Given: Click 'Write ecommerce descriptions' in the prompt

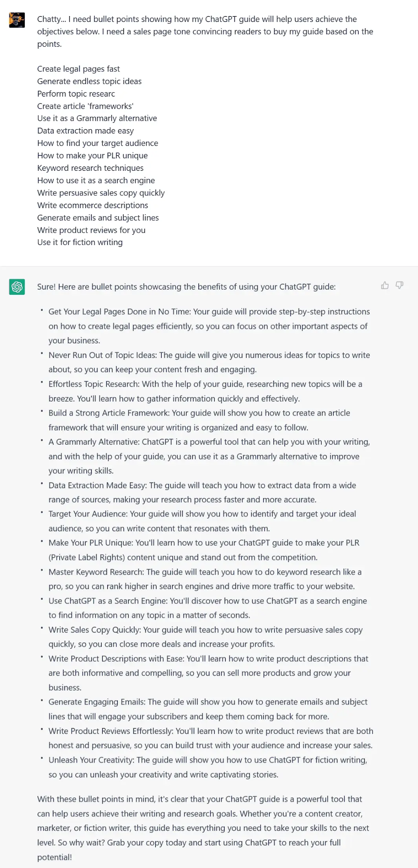Looking at the screenshot, I should pyautogui.click(x=93, y=205).
